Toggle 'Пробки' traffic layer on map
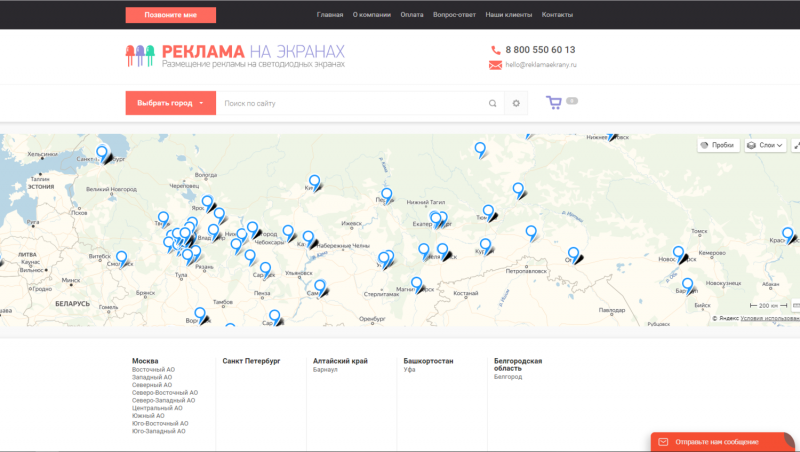Screen dimensions: 800x452 pyautogui.click(x=718, y=145)
